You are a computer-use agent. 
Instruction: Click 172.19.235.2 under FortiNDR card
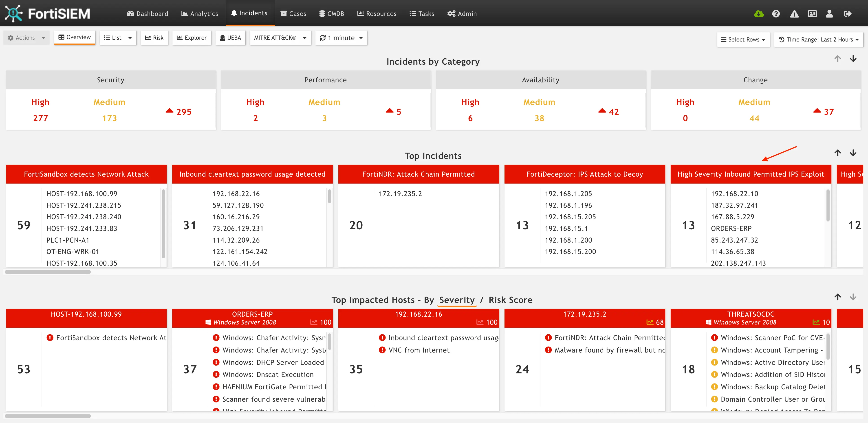point(400,194)
